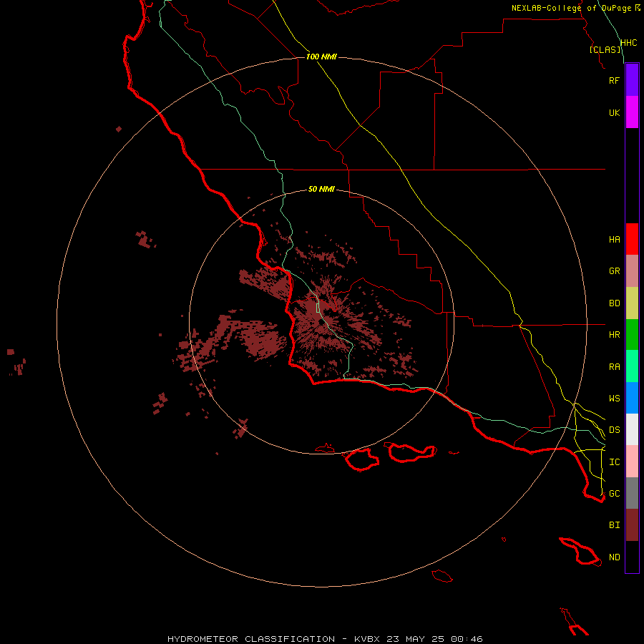Click the Hydrometeor Classification KVBX caption
The width and height of the screenshot is (644, 644).
[x=325, y=639]
